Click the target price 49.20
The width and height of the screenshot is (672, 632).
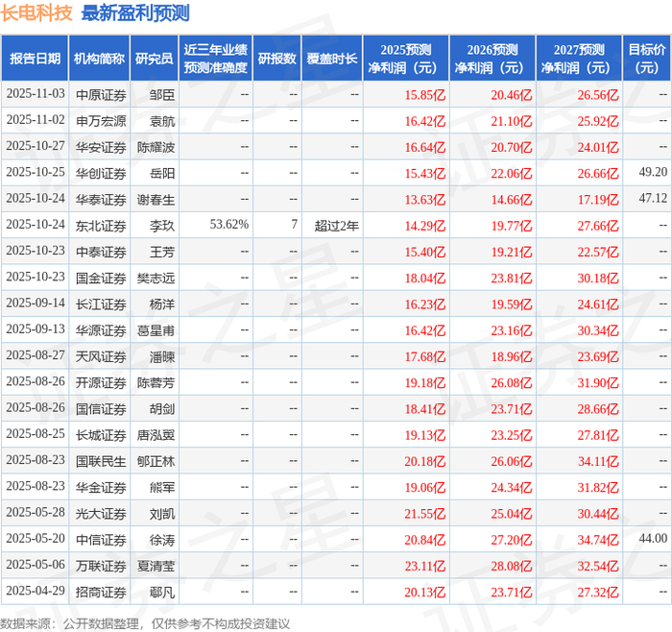tap(653, 172)
